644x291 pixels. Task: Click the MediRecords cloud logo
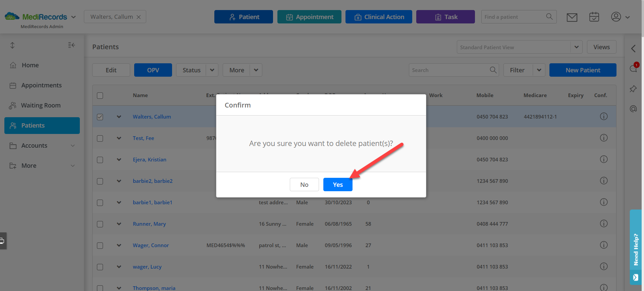click(x=12, y=16)
